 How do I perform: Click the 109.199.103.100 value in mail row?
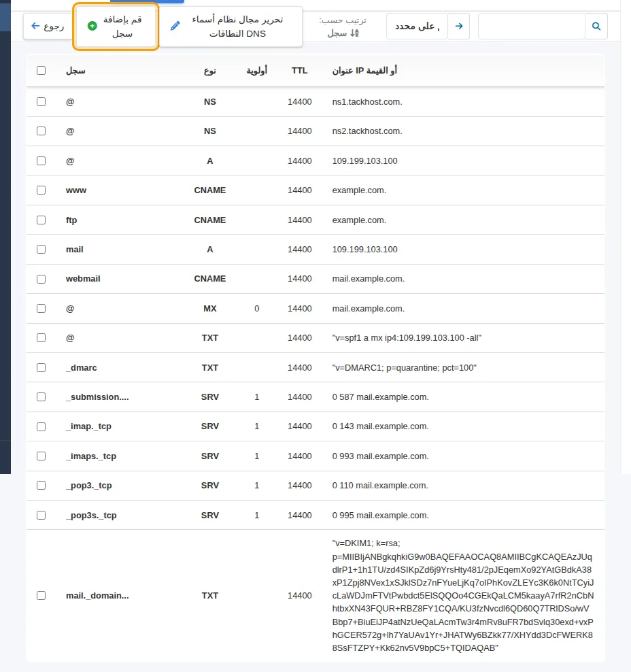click(x=364, y=250)
